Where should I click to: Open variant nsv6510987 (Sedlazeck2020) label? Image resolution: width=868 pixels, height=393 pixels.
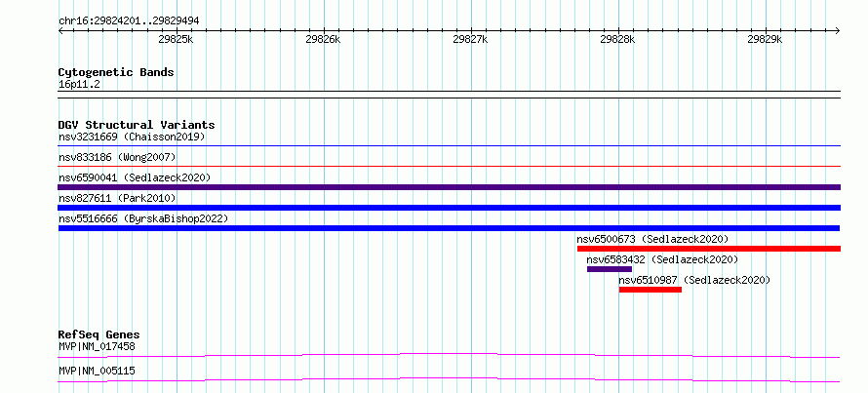point(694,280)
